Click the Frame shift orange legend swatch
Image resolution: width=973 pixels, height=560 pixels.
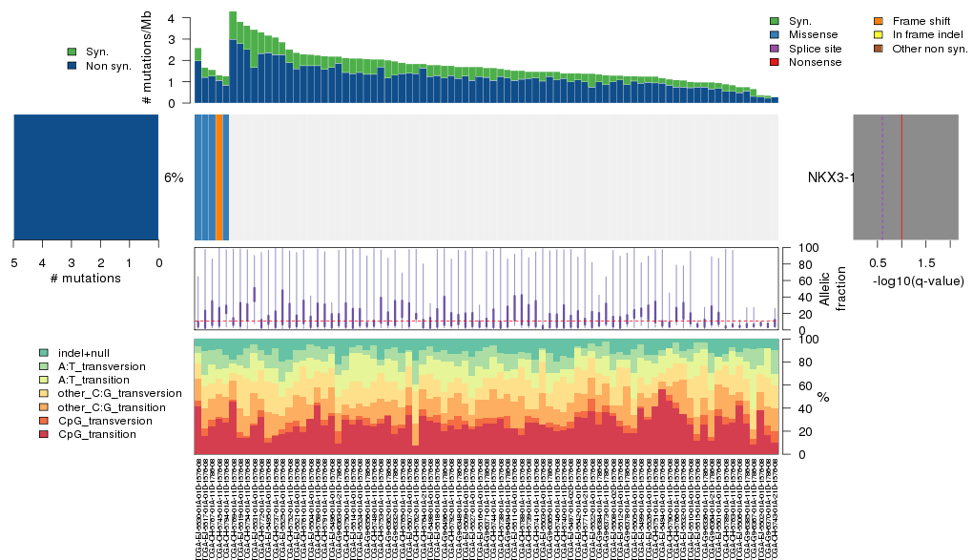point(879,21)
